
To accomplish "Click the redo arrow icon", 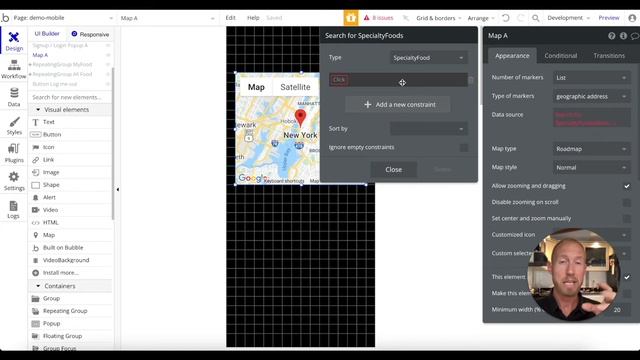I will coord(520,18).
